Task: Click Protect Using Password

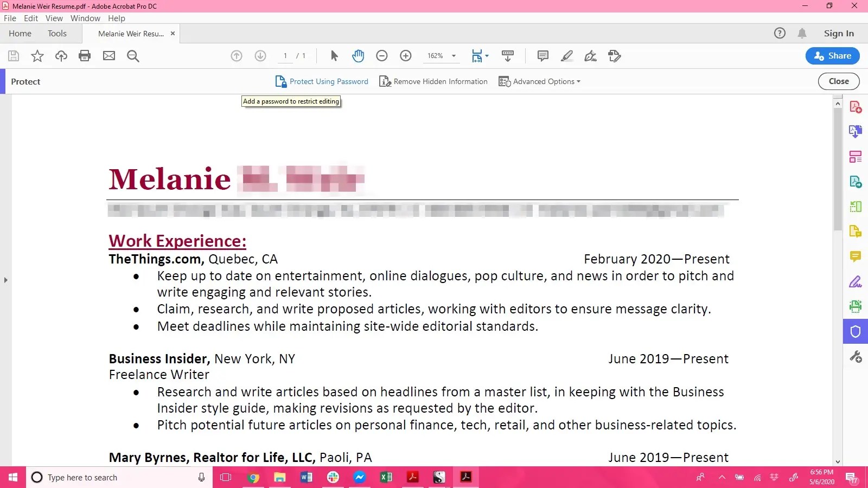Action: pyautogui.click(x=322, y=81)
